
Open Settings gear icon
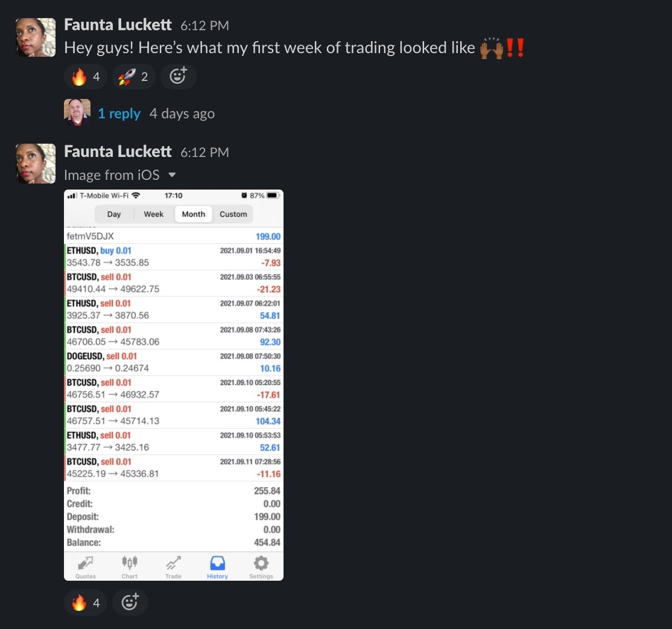(x=261, y=567)
